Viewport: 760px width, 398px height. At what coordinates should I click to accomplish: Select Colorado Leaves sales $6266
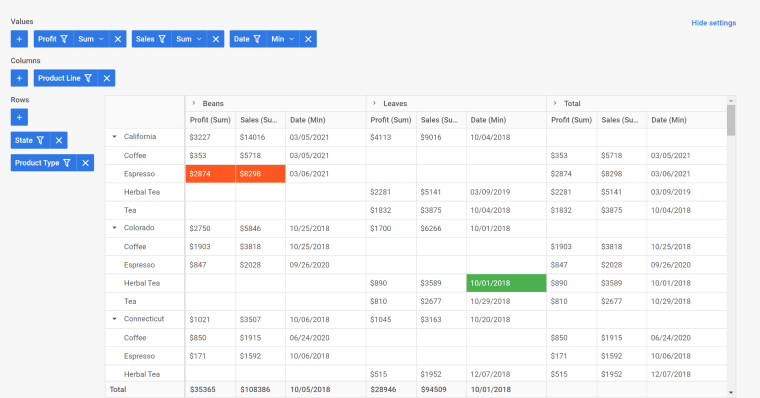tap(441, 228)
